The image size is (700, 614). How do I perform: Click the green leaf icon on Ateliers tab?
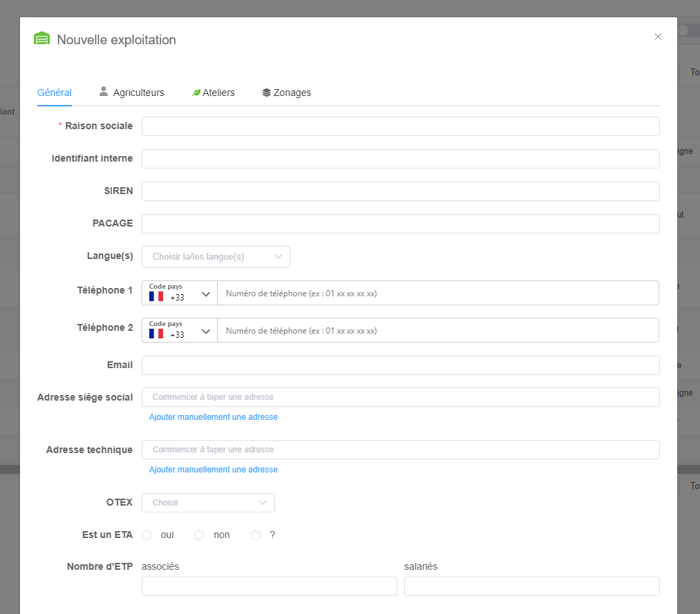pos(196,93)
